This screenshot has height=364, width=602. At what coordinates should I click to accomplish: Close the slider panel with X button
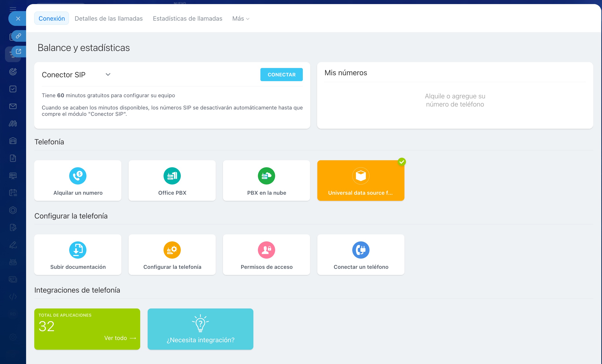[18, 19]
